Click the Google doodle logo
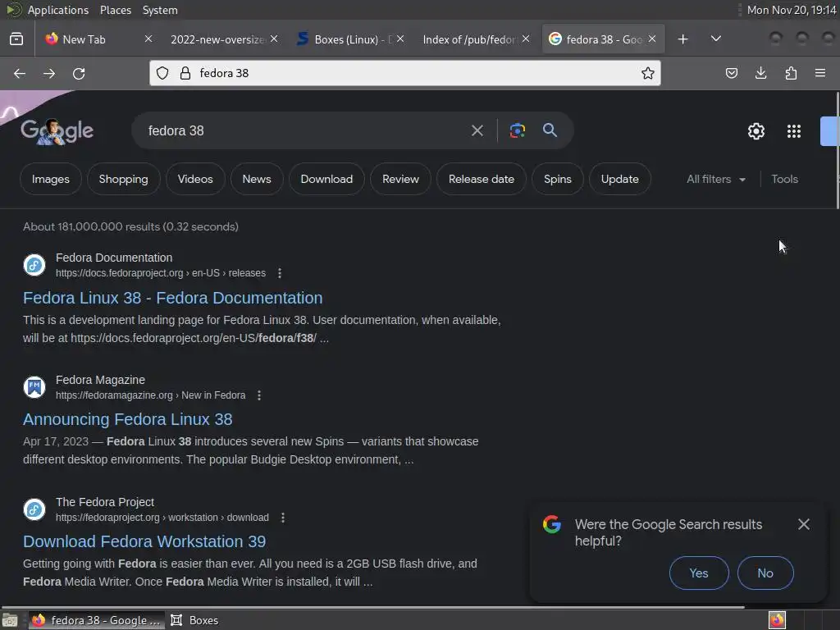 coord(57,131)
